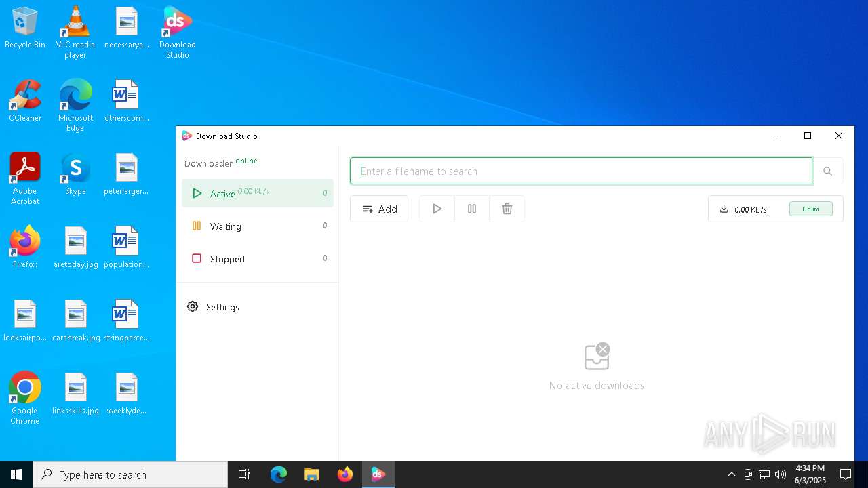Click the download speed arrow icon
Image resolution: width=868 pixels, height=488 pixels.
[x=724, y=209]
